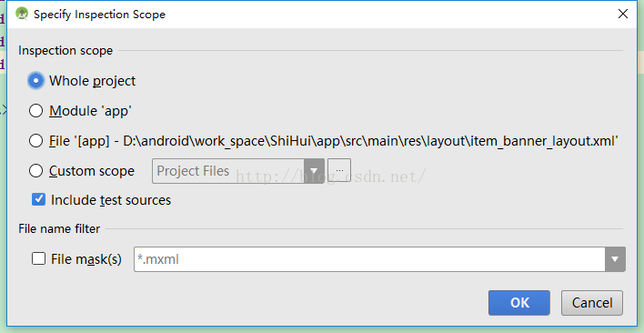Screen dimensions: 644x333
Task: Confirm with the OK button
Action: [x=519, y=303]
